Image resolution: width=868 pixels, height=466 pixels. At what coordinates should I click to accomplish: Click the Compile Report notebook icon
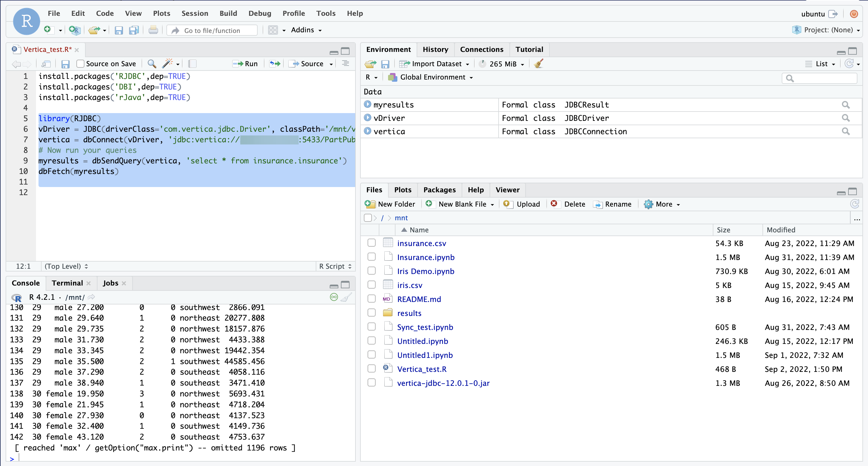point(192,64)
